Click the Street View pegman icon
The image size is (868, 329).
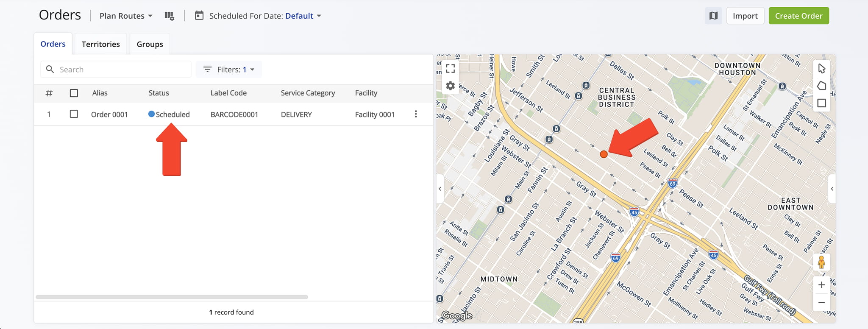coord(821,262)
